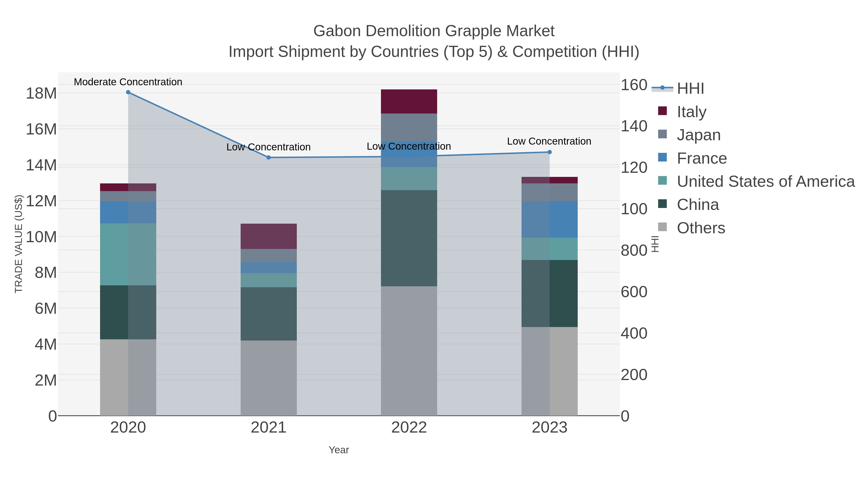Click the Low Concentration label above 2021
Screen dimensions: 868x488
269,147
